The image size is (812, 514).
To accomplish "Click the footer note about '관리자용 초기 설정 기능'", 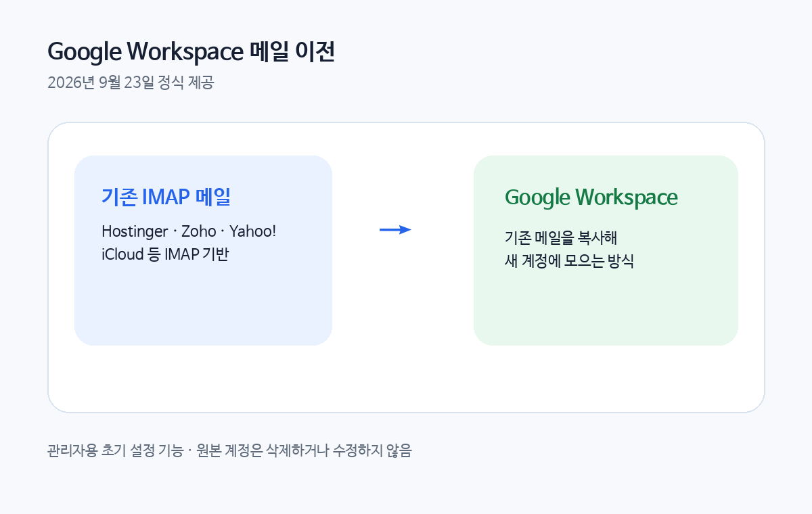I will coord(229,451).
